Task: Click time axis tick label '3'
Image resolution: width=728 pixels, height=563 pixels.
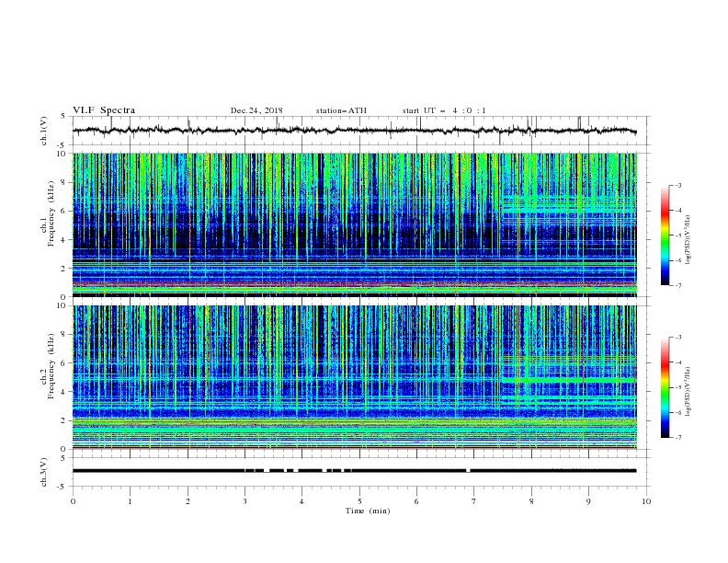Action: click(x=245, y=501)
